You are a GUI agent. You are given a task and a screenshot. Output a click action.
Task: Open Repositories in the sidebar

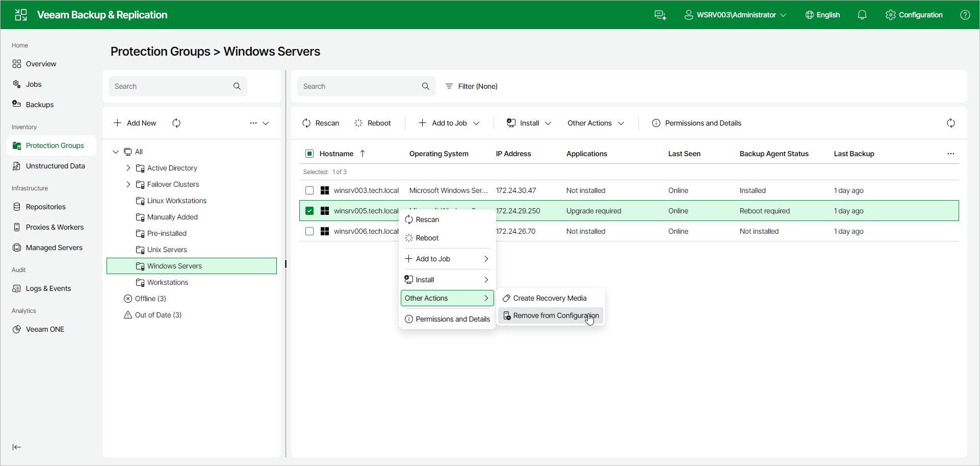click(51, 207)
